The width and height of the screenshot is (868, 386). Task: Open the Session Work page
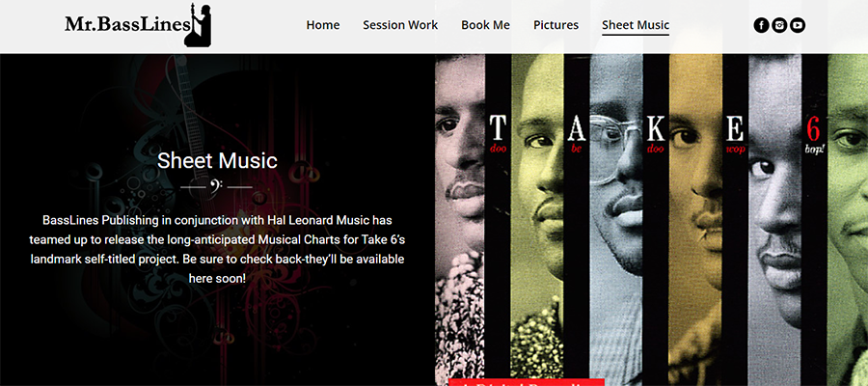[400, 25]
